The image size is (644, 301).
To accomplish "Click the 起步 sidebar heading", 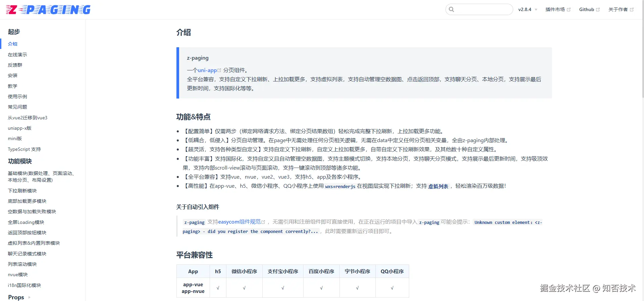I will coord(14,32).
